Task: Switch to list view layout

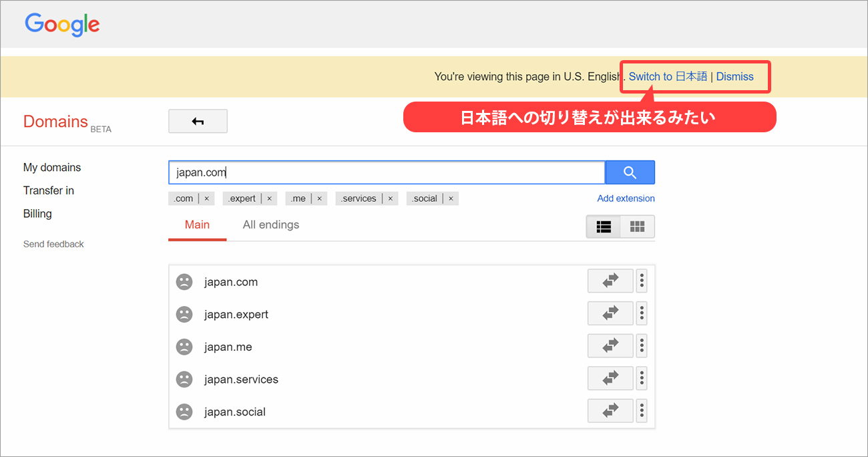Action: point(604,226)
